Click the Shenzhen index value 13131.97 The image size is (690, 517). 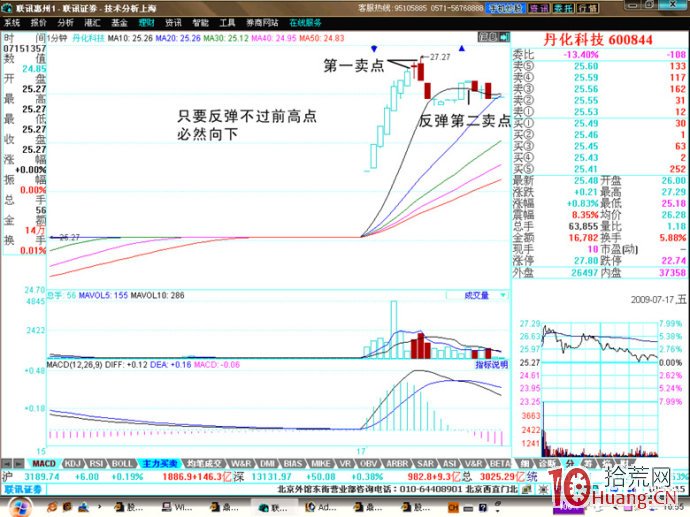click(x=272, y=477)
